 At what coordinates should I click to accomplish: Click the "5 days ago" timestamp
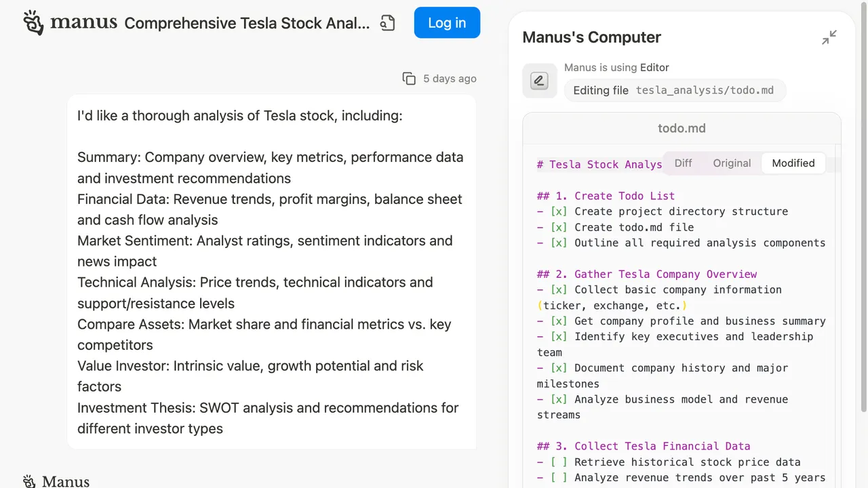point(450,79)
